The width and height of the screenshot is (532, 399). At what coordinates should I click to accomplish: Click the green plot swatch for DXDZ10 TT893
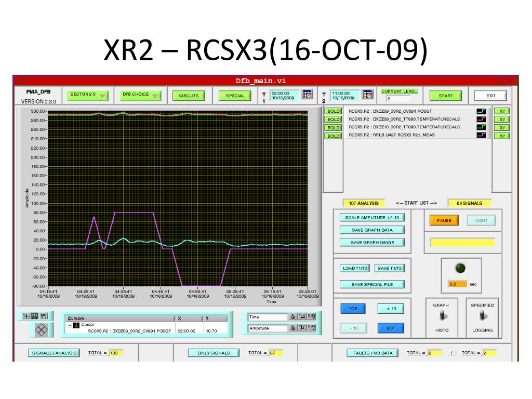pos(481,127)
